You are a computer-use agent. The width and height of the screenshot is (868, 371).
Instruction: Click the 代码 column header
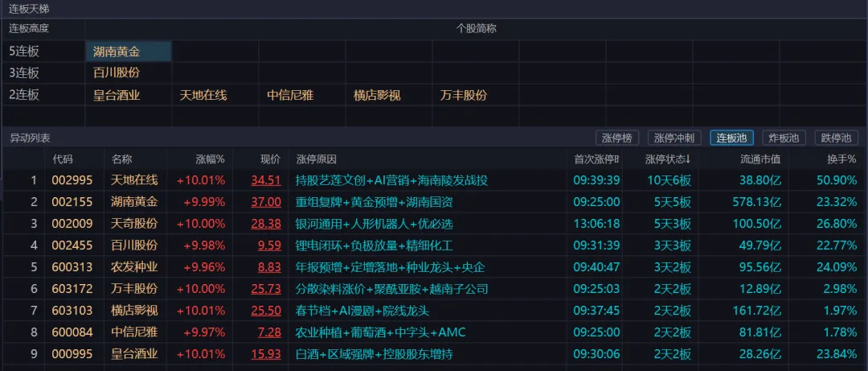point(63,159)
